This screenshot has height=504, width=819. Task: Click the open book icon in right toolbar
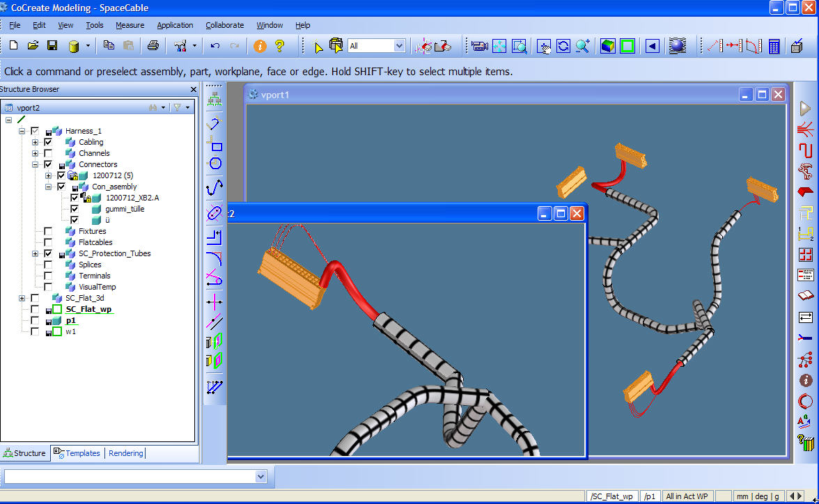(806, 295)
